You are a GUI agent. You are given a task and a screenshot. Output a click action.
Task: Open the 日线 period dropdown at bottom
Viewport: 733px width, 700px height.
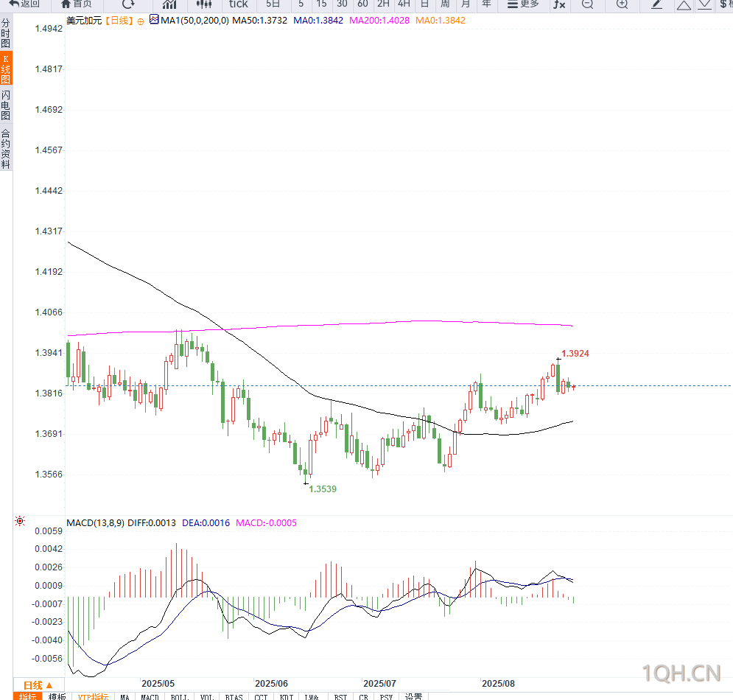[x=38, y=685]
